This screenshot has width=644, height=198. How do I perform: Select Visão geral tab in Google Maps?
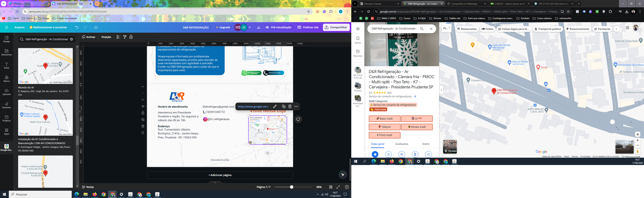[378, 144]
